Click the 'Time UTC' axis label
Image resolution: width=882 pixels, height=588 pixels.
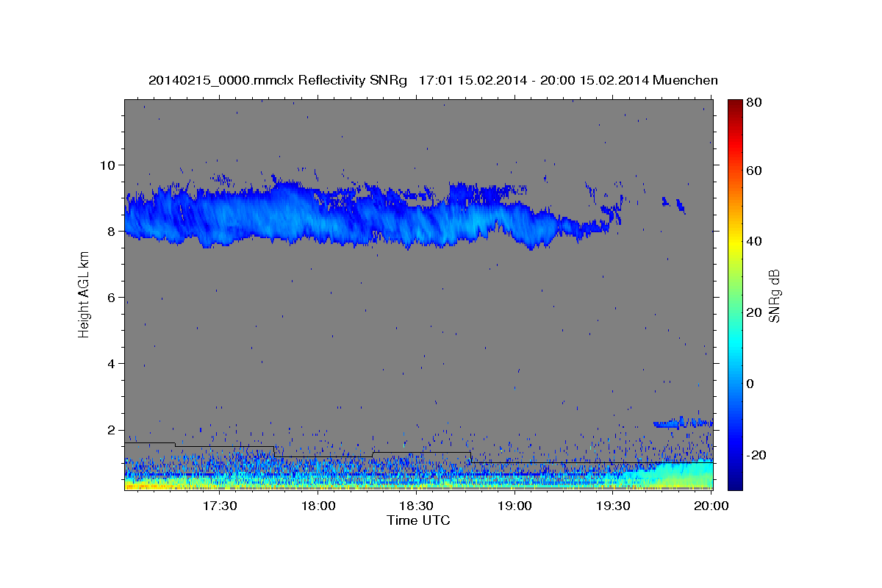click(418, 520)
